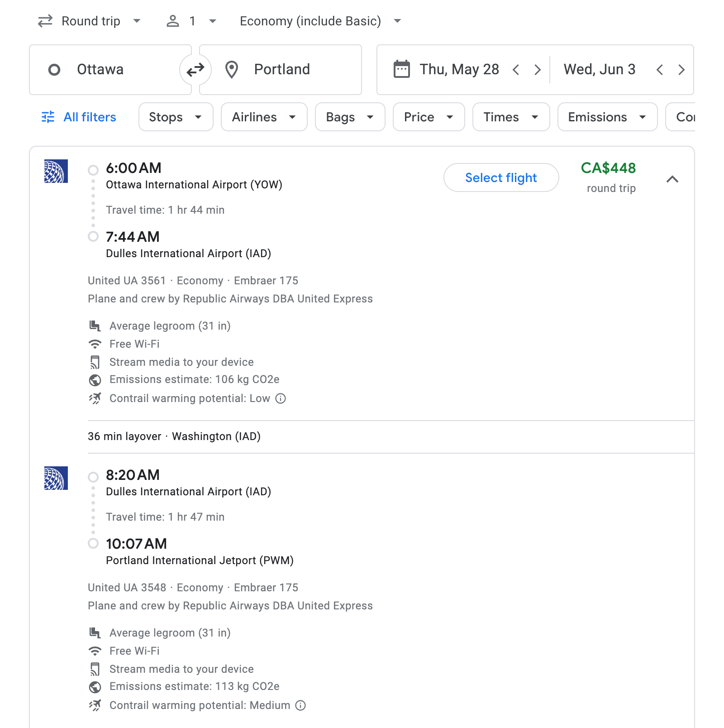Viewport: 724px width, 728px height.
Task: Click the stream media to device icon
Action: [x=95, y=362]
